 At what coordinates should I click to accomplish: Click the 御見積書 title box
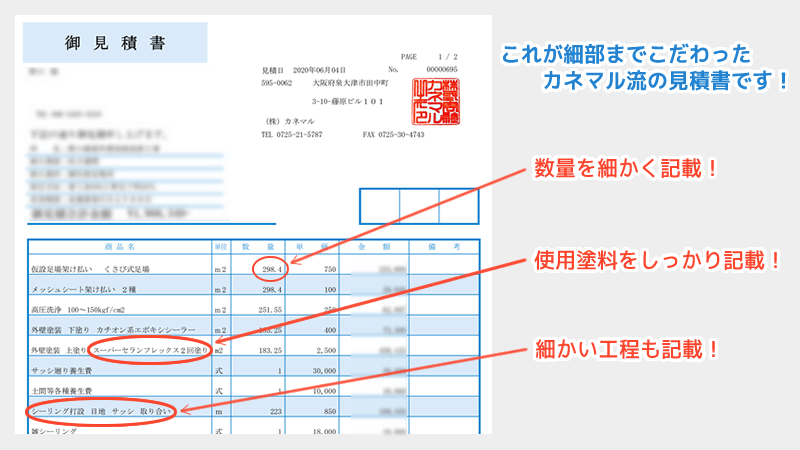(x=115, y=44)
